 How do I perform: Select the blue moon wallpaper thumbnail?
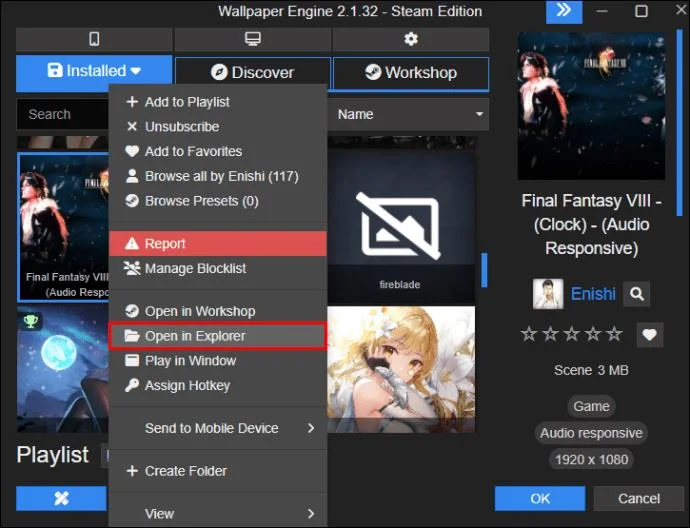(x=63, y=369)
